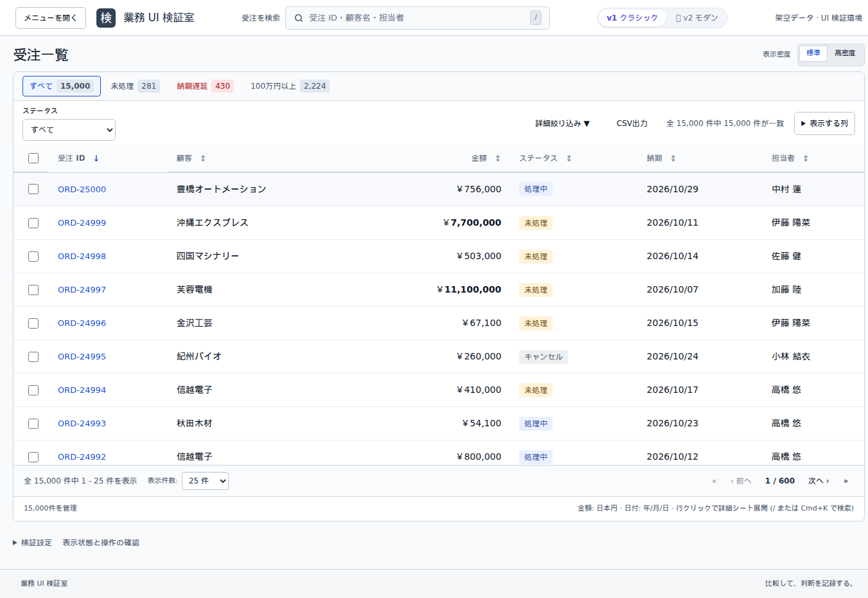Click the CSV出力 button
Viewport: 868px width, 598px height.
[x=632, y=123]
